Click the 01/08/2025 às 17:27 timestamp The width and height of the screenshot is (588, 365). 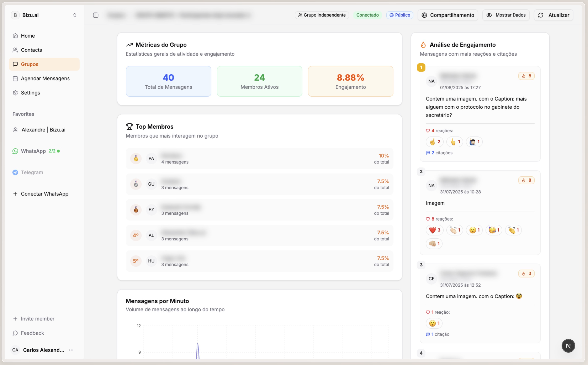tap(460, 88)
